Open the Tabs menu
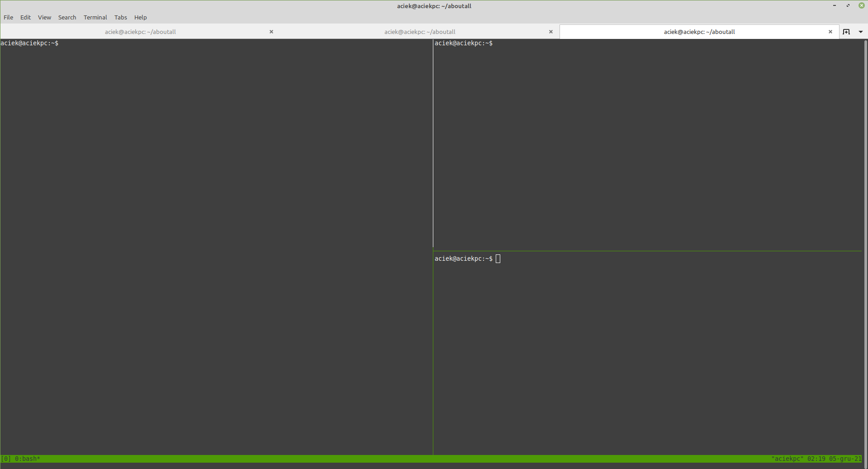The width and height of the screenshot is (868, 469). 120,17
